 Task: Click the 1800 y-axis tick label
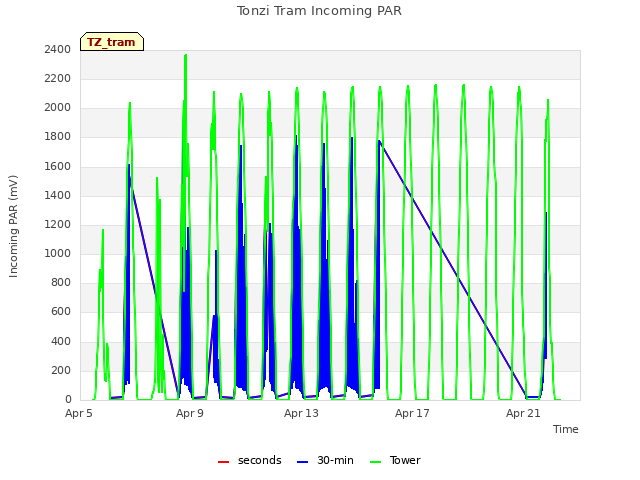pyautogui.click(x=58, y=137)
